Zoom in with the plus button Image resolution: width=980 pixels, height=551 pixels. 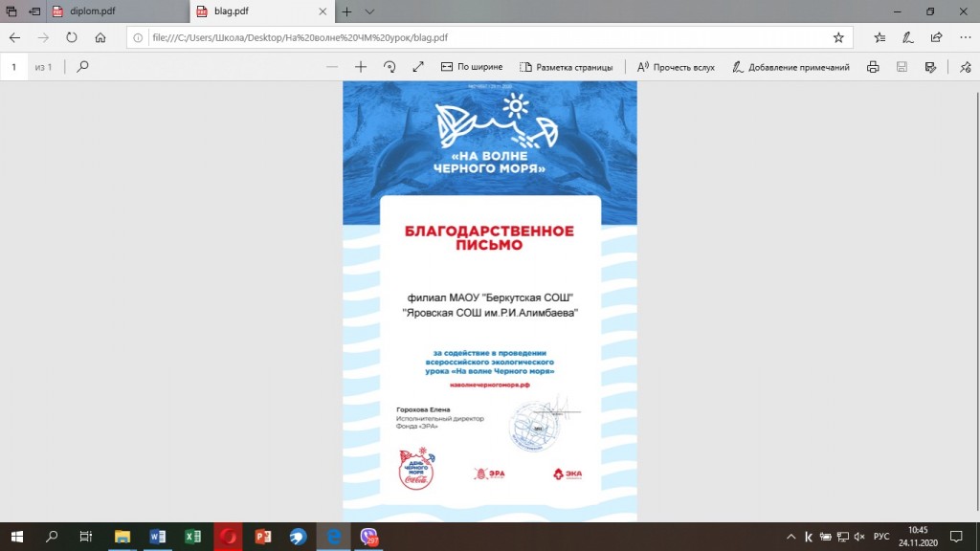click(x=361, y=67)
